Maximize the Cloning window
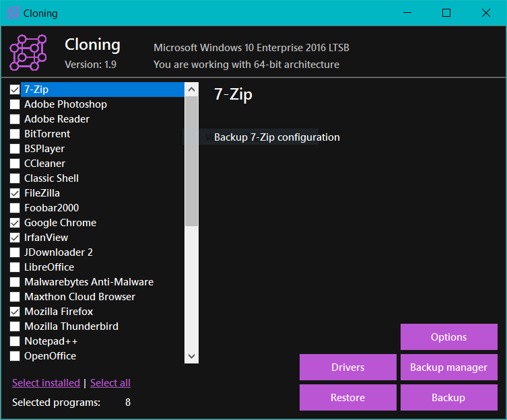The height and width of the screenshot is (420, 507). pyautogui.click(x=446, y=13)
